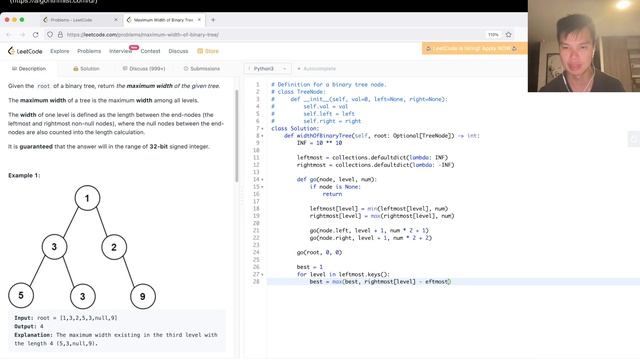The height and width of the screenshot is (360, 640).
Task: Switch to the Description tab
Action: point(29,69)
